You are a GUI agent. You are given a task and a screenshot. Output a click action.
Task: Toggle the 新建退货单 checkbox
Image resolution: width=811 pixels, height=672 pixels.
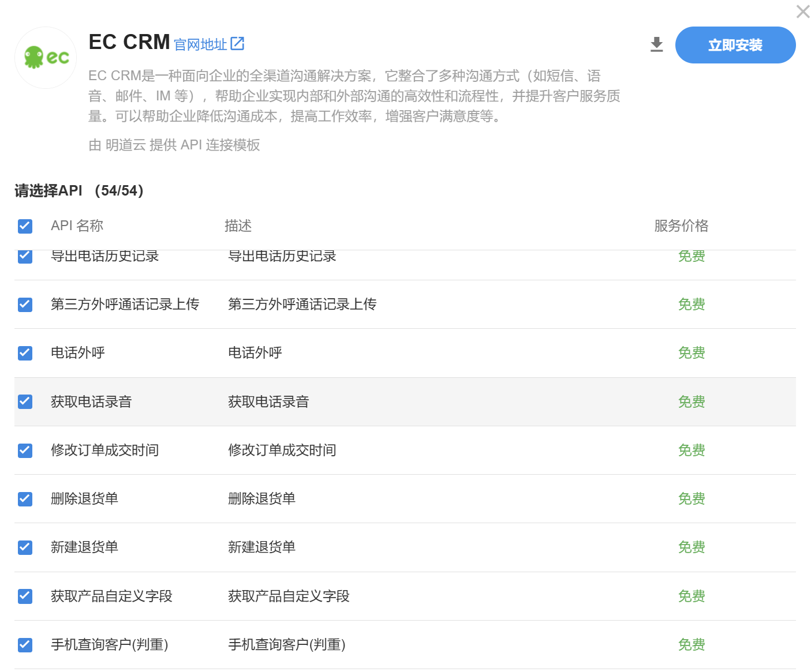tap(25, 547)
